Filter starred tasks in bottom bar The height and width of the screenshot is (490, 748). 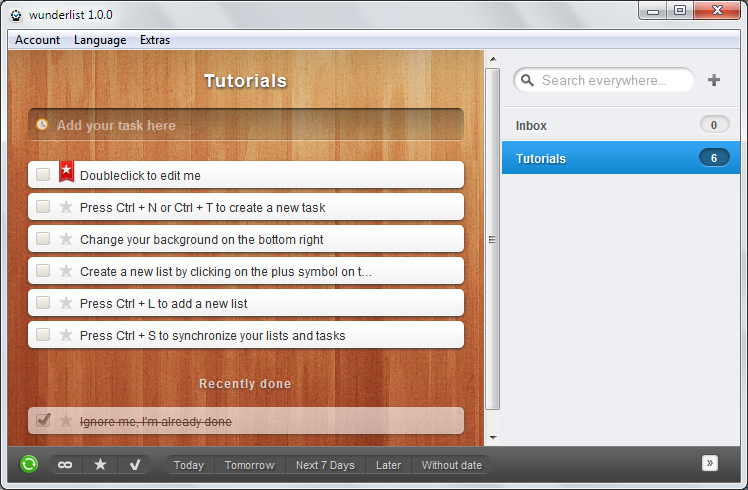(100, 465)
